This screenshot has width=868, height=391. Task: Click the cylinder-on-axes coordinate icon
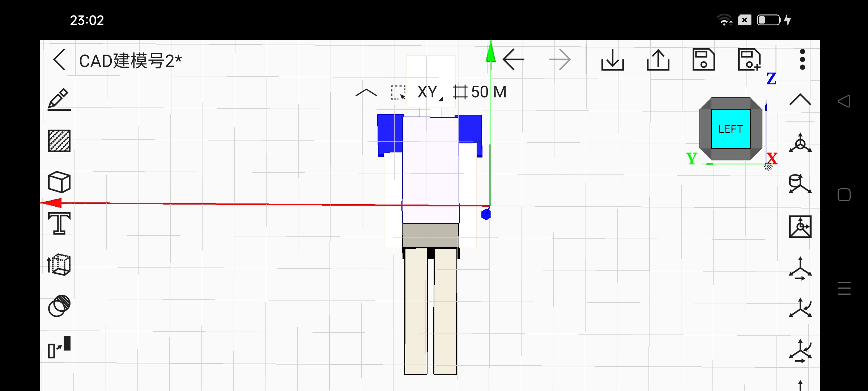coord(800,184)
